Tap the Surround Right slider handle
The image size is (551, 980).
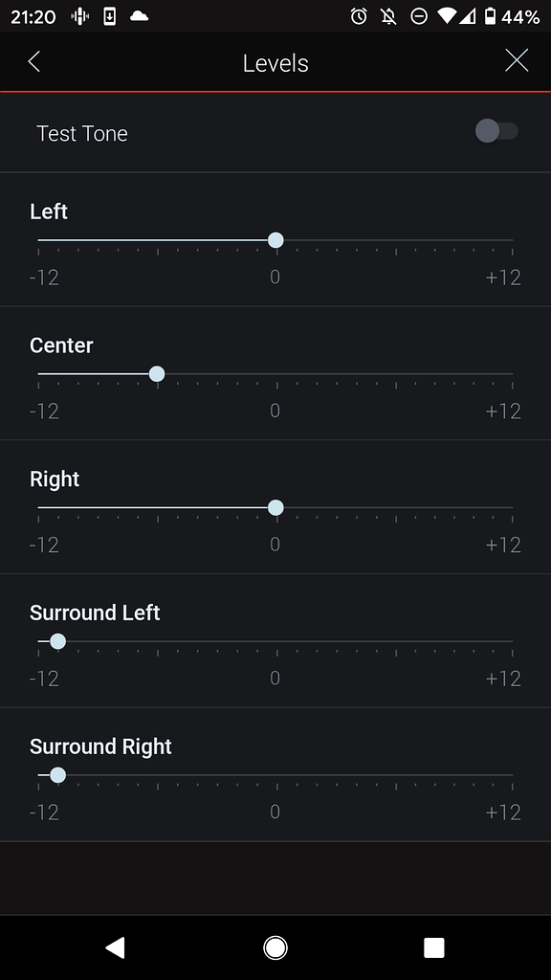click(x=57, y=775)
